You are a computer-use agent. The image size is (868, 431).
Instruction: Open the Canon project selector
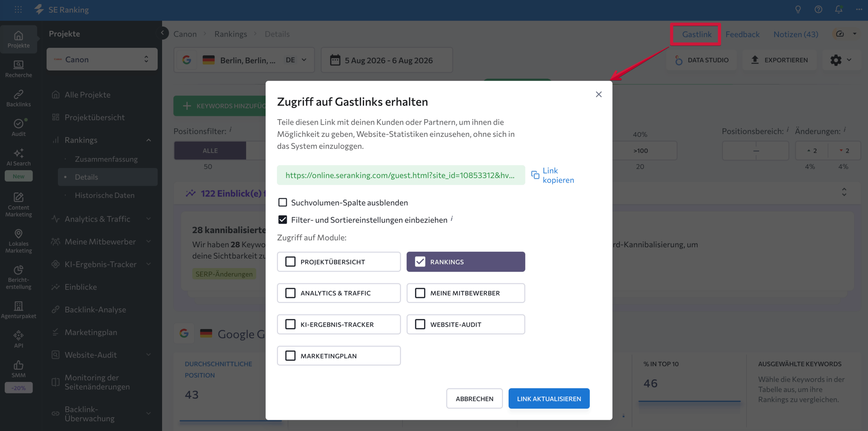point(102,59)
